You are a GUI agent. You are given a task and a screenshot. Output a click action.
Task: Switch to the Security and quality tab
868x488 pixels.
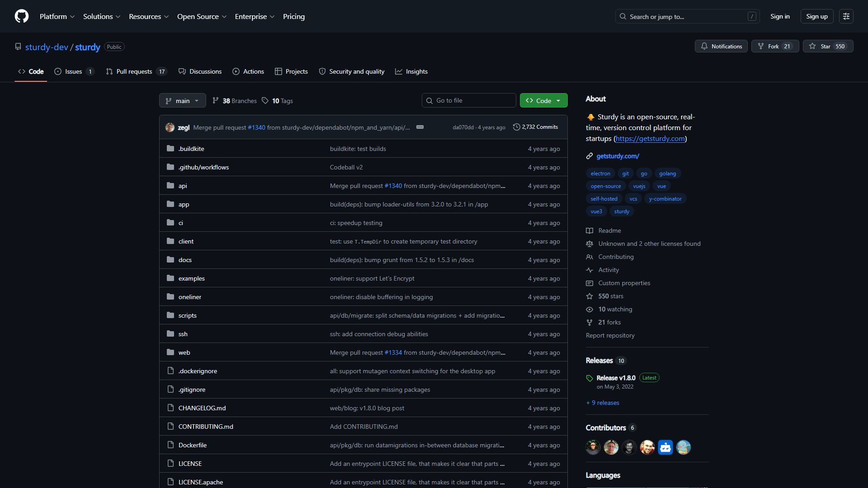[x=352, y=71]
